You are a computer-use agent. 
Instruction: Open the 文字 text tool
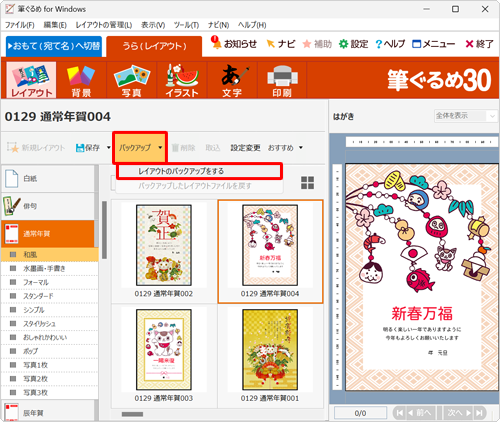(232, 80)
